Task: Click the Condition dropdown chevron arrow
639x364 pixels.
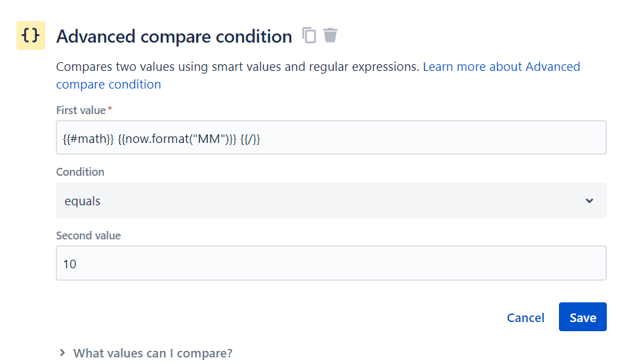Action: (589, 201)
